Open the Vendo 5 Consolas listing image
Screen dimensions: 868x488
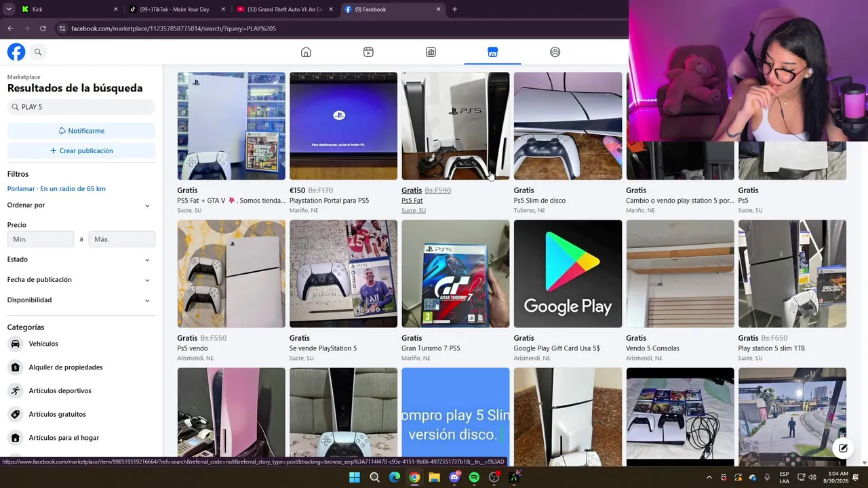tap(680, 274)
